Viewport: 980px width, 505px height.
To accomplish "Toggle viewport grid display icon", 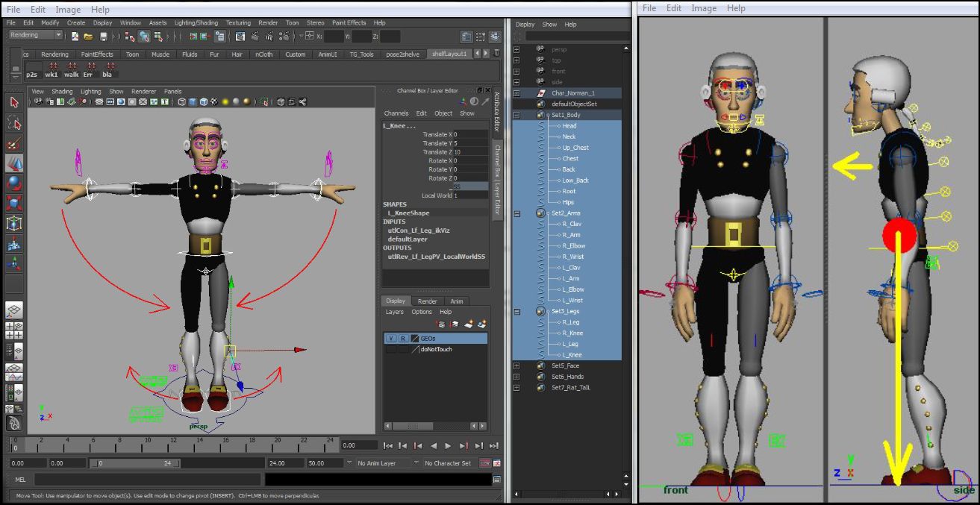I will tap(99, 101).
